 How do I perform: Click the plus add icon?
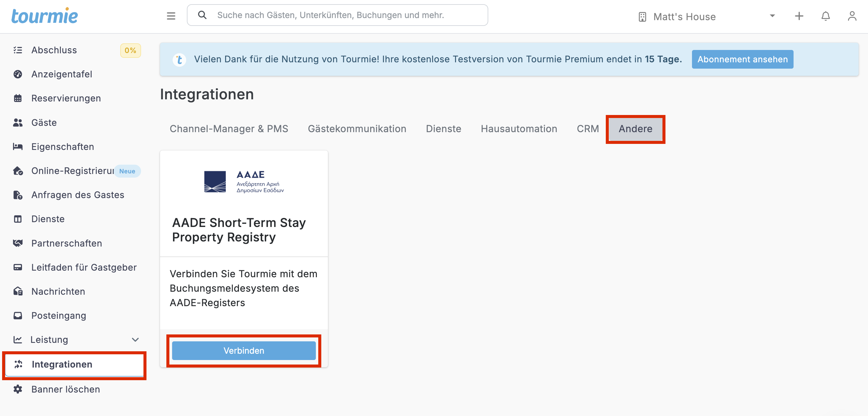[799, 16]
